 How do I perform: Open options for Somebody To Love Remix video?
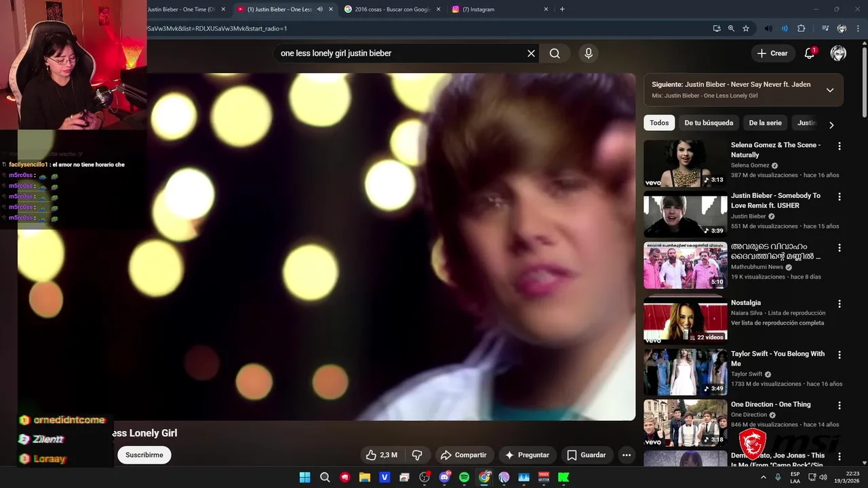click(x=840, y=197)
